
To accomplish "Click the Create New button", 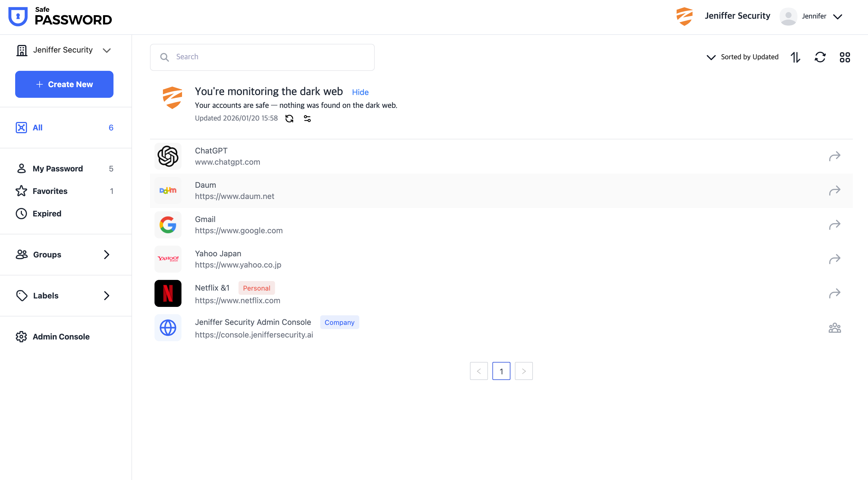I will pos(64,84).
